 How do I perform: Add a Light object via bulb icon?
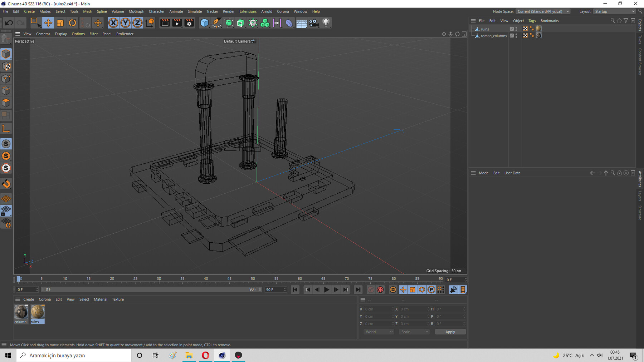326,23
